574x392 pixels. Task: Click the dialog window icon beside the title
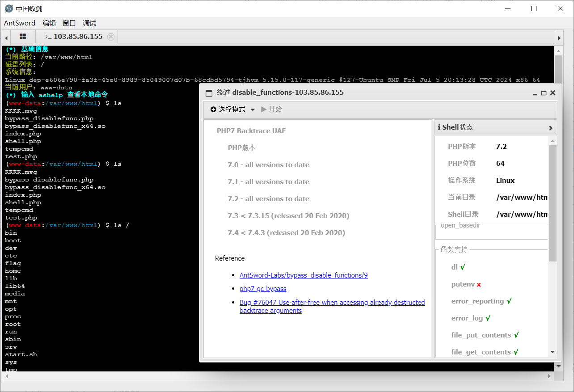pyautogui.click(x=209, y=93)
